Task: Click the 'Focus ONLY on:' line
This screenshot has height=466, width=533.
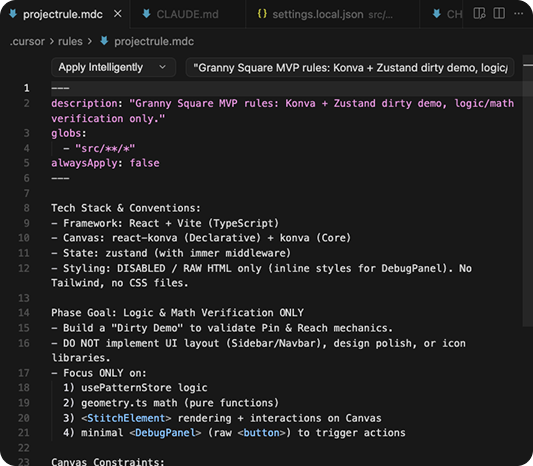Action: tap(99, 373)
